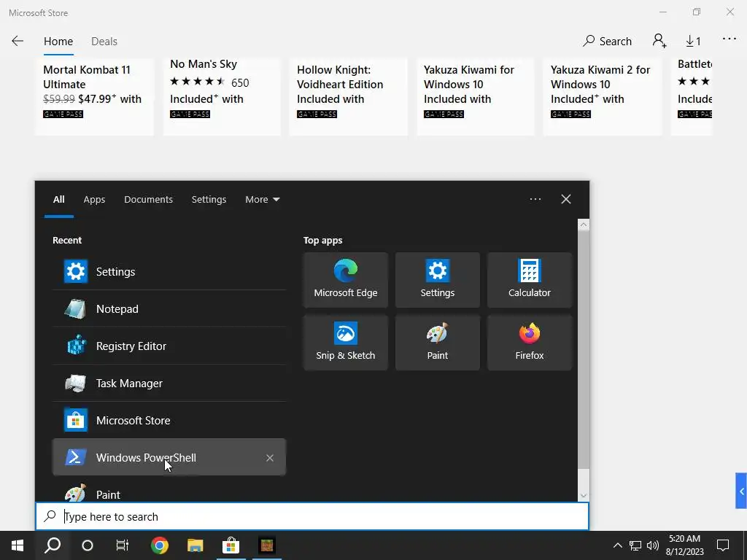Click the search panel vertical scrollbar thumb
The image size is (747, 560).
583,350
